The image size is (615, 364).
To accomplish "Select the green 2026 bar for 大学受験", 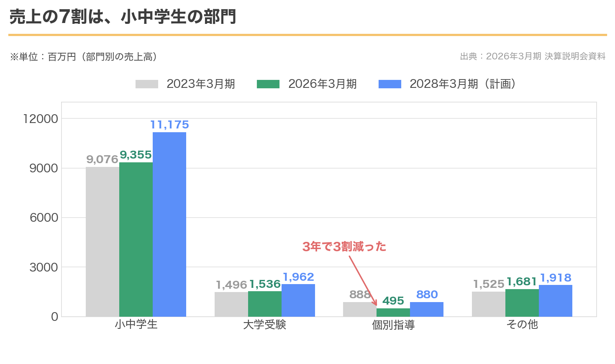I will (x=265, y=304).
